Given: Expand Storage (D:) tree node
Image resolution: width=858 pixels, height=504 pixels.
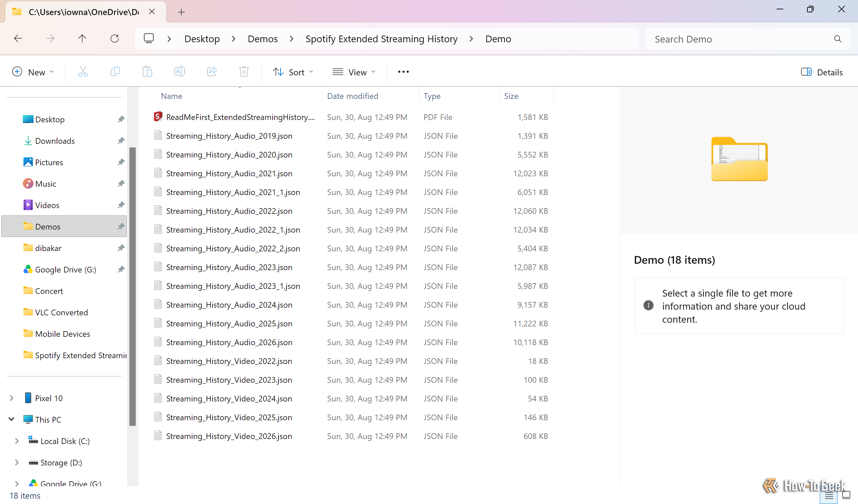Looking at the screenshot, I should [x=17, y=462].
